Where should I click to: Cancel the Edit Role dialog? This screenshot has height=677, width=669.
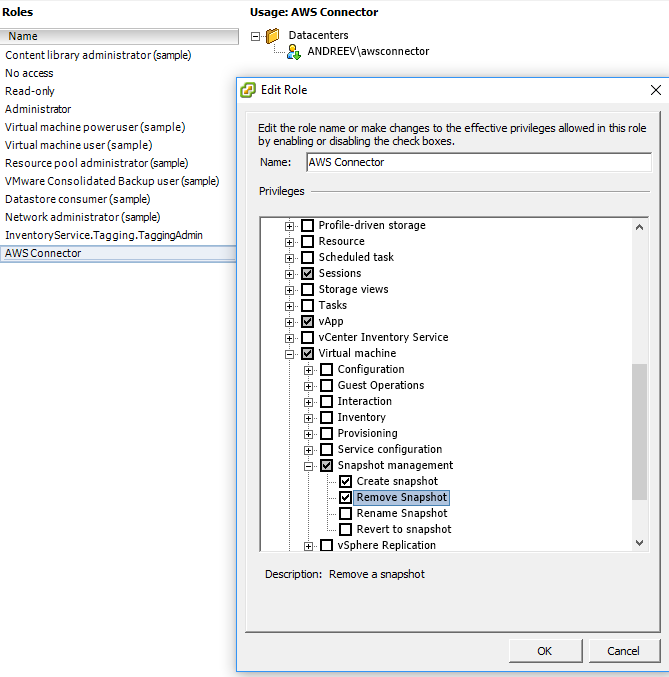[x=624, y=651]
